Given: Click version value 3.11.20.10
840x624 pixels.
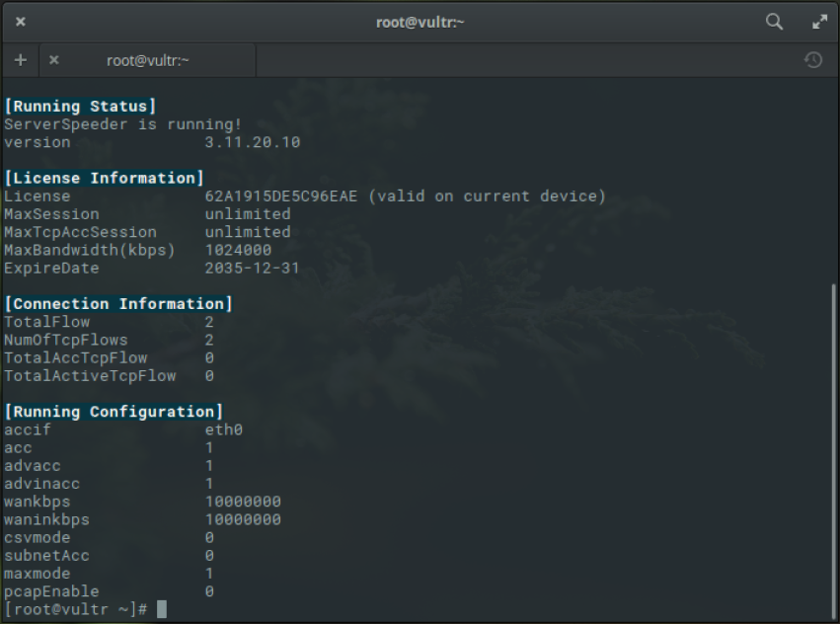Looking at the screenshot, I should coord(253,142).
